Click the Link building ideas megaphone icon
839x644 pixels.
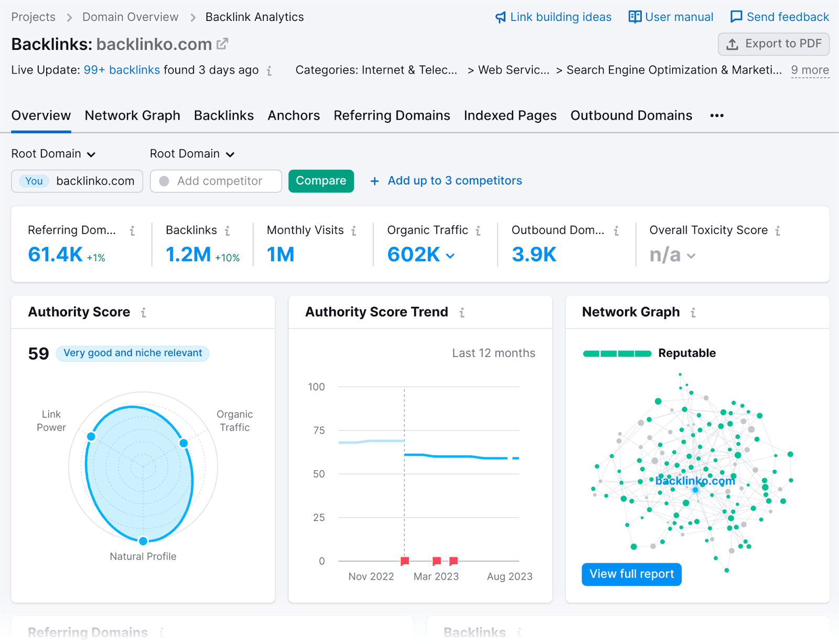tap(500, 17)
